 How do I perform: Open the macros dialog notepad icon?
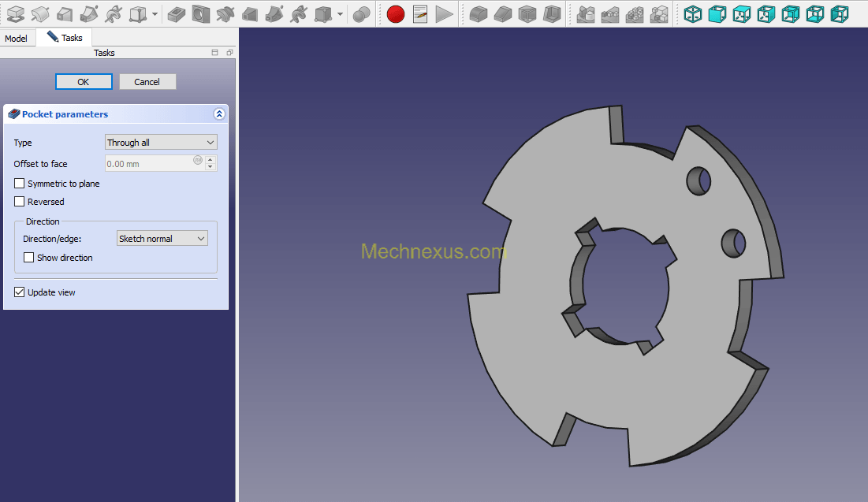pos(420,13)
